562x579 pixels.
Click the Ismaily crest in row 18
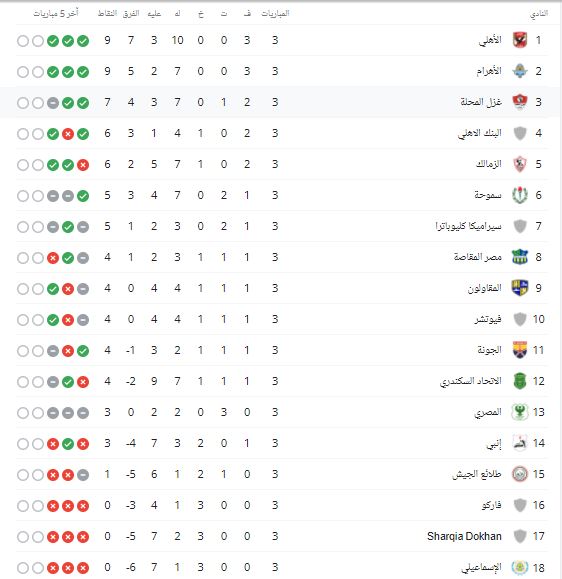pos(520,567)
